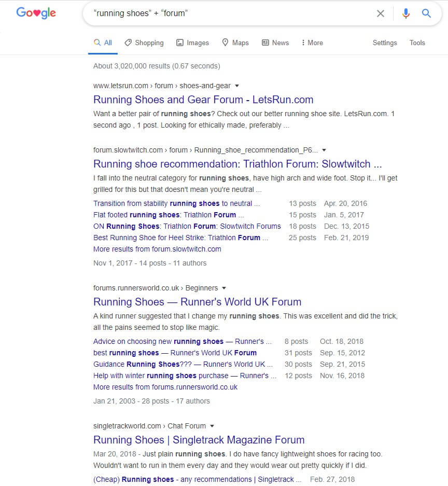448x486 pixels.
Task: Open Flat footed running shoes sitelink
Action: point(169,215)
